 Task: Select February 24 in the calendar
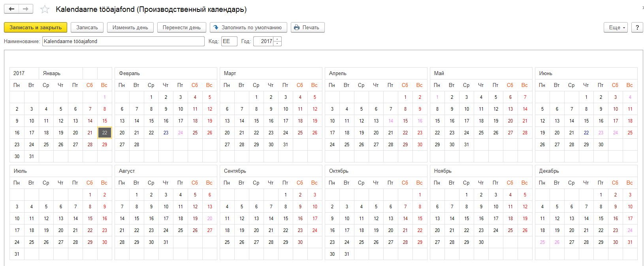coord(181,133)
